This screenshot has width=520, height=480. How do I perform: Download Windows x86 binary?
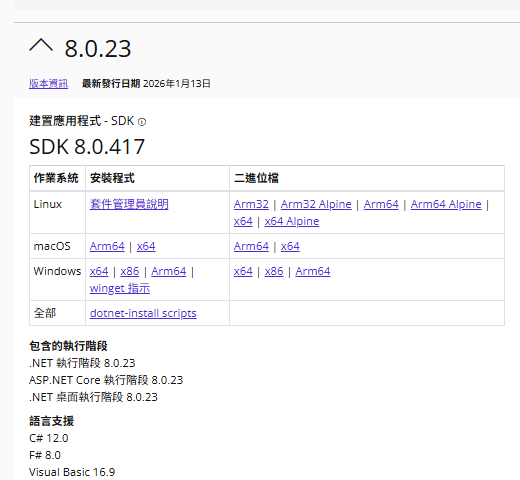click(274, 271)
